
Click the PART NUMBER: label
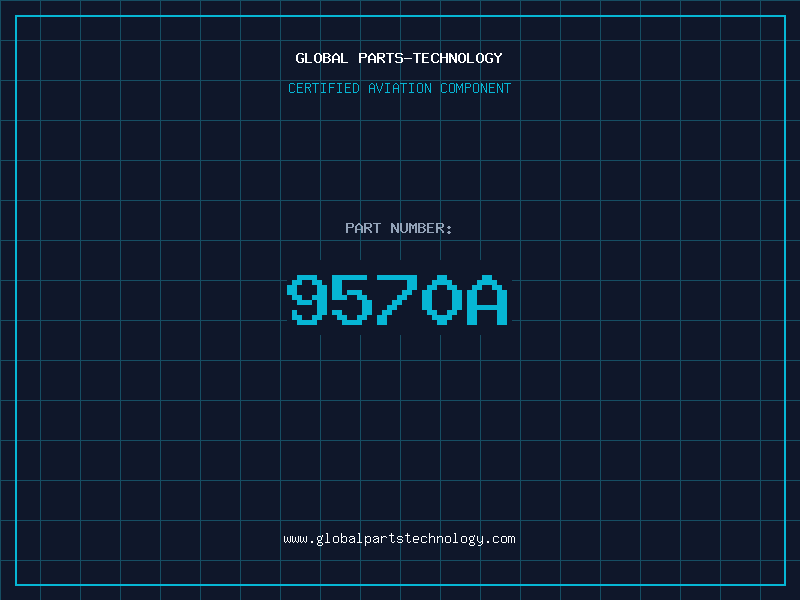pos(399,228)
